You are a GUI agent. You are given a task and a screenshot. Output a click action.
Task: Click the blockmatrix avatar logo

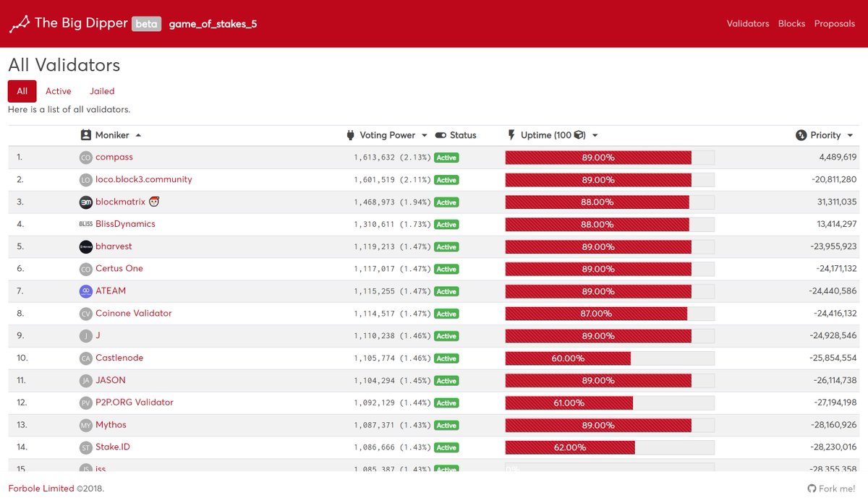click(85, 202)
